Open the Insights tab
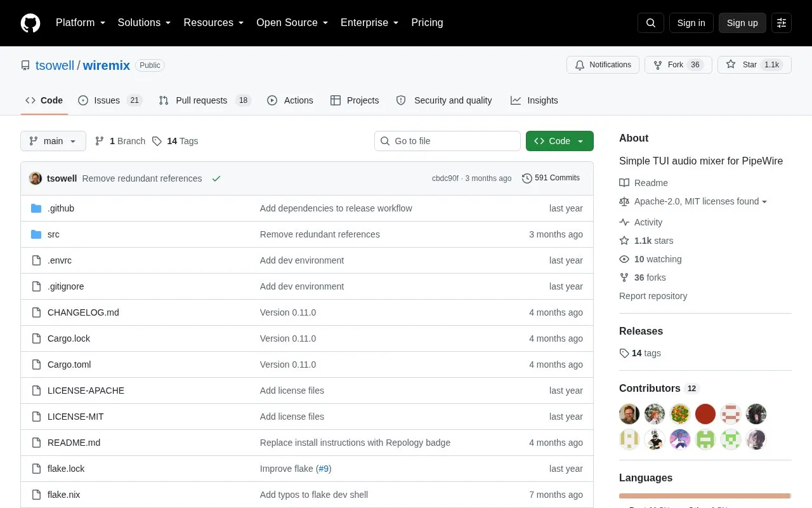Image resolution: width=812 pixels, height=508 pixels. tap(534, 100)
